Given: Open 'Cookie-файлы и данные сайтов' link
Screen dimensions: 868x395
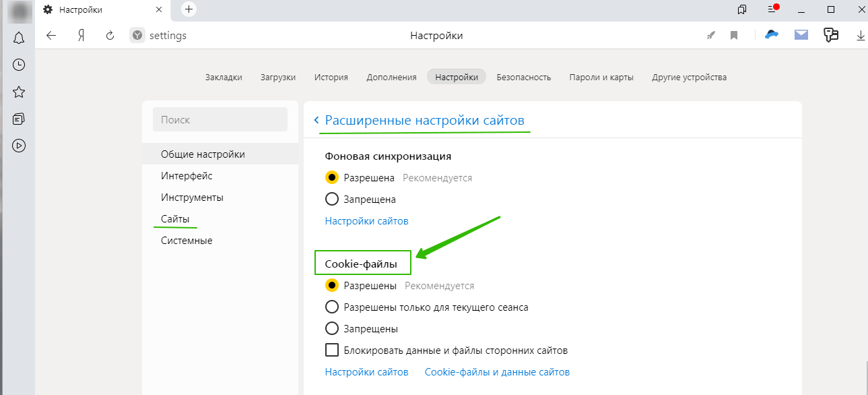Looking at the screenshot, I should click(x=497, y=372).
